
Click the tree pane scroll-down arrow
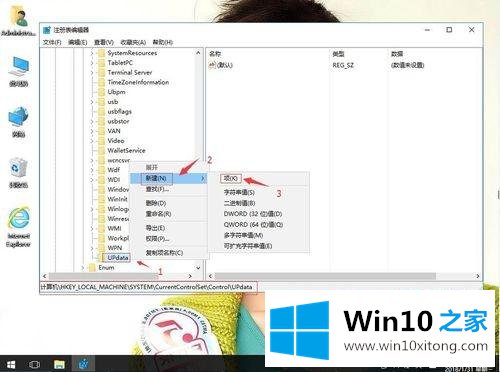pyautogui.click(x=198, y=268)
